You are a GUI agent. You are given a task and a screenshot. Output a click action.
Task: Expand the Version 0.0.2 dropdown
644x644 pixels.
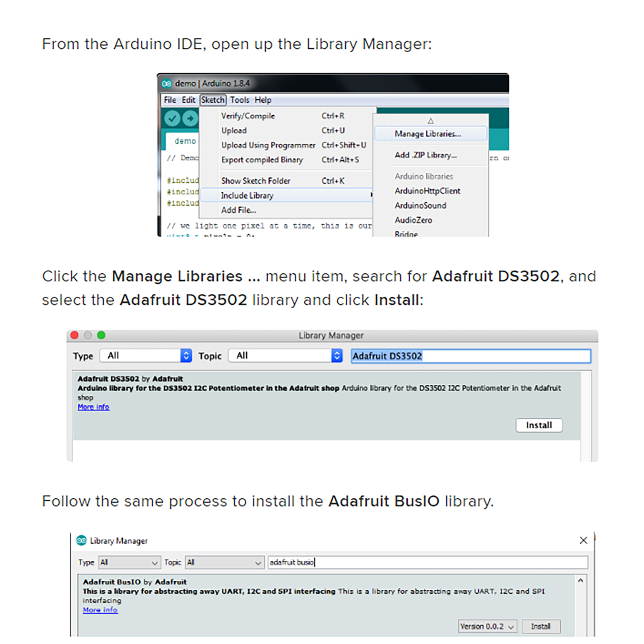tap(487, 626)
